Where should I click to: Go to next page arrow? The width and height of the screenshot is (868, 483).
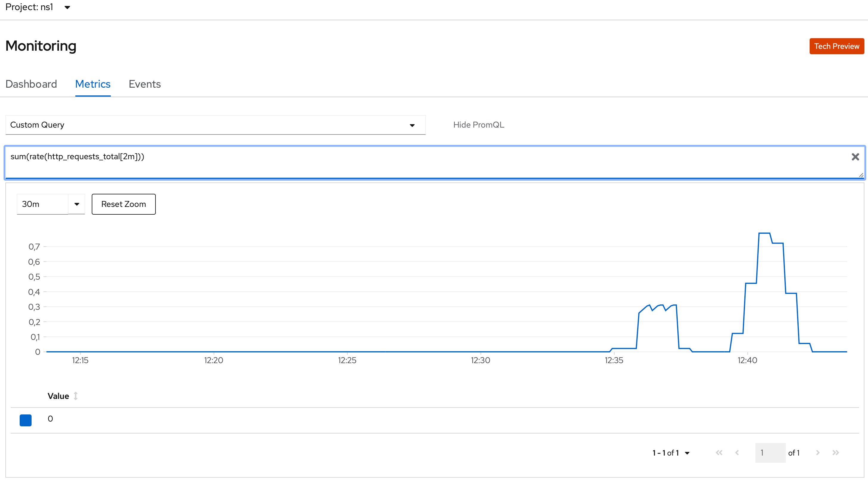click(x=817, y=453)
